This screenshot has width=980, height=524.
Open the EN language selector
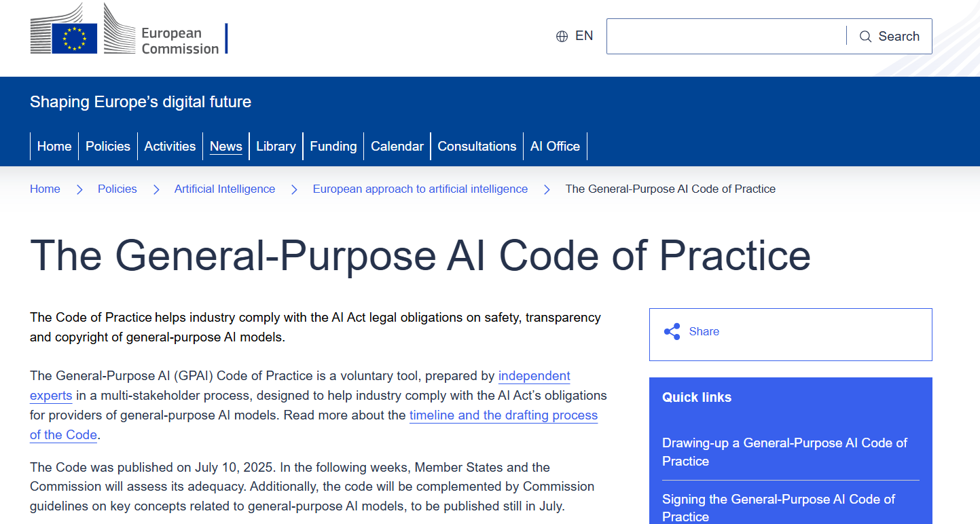coord(575,36)
